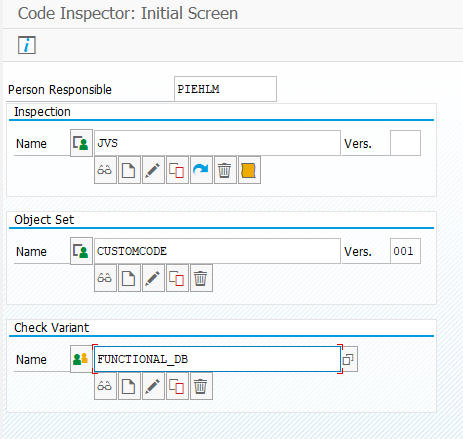Delete the inspection with trash icon
The width and height of the screenshot is (463, 439).
click(225, 170)
